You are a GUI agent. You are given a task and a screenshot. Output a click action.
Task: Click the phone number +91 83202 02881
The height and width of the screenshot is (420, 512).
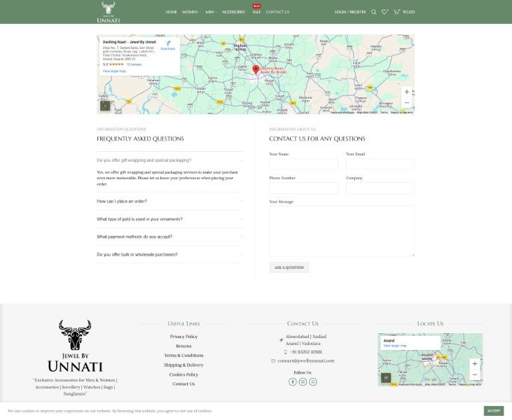[x=306, y=352]
